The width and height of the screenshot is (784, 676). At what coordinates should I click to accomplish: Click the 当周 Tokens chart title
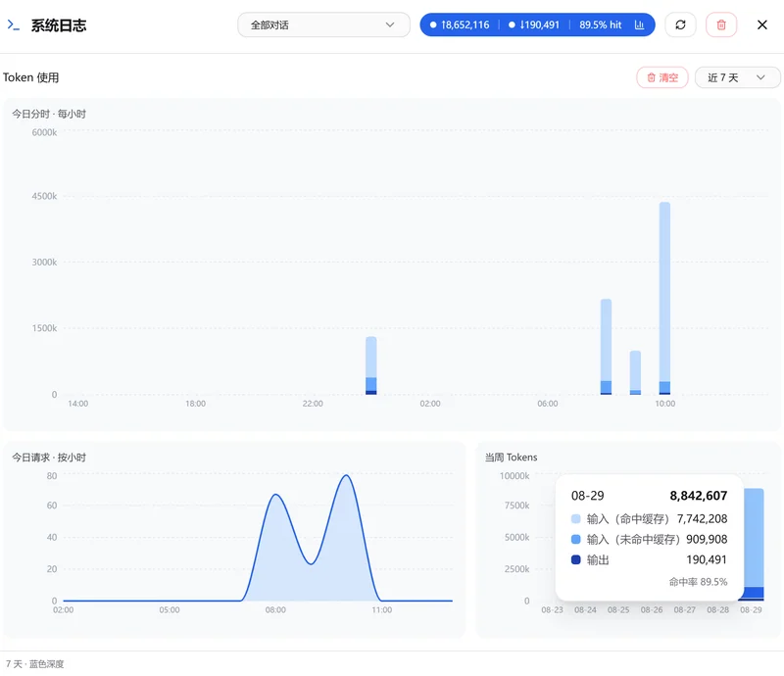pos(511,458)
